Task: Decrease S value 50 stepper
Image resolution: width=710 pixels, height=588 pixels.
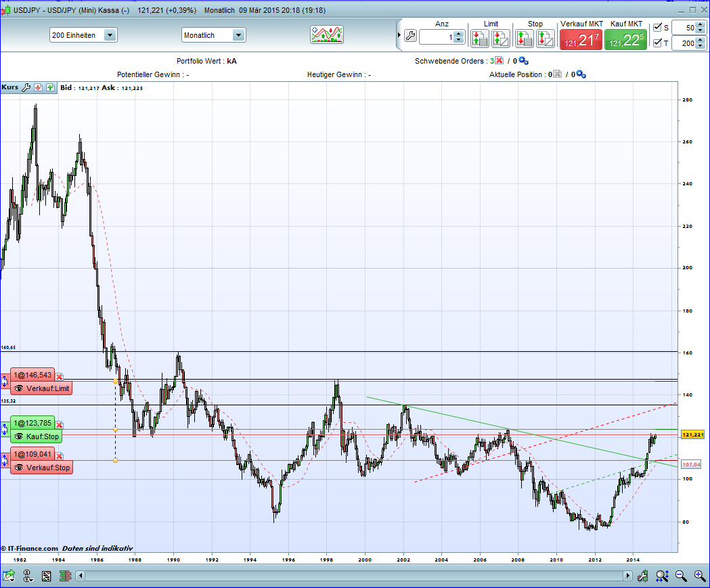Action: pos(701,30)
